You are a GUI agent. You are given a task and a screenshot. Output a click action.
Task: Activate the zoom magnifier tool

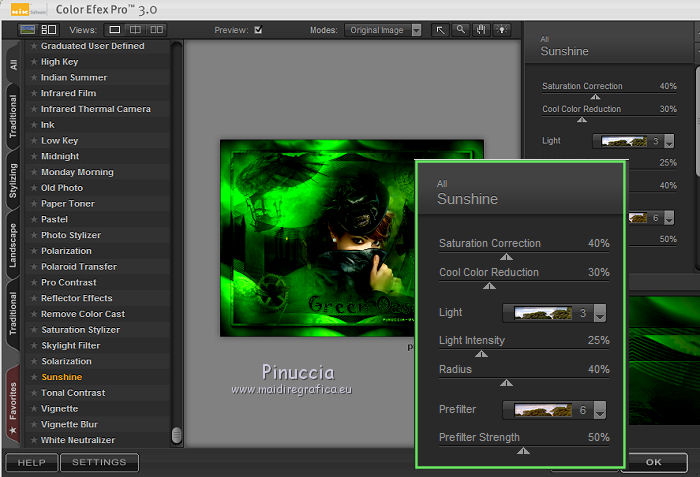pos(461,30)
